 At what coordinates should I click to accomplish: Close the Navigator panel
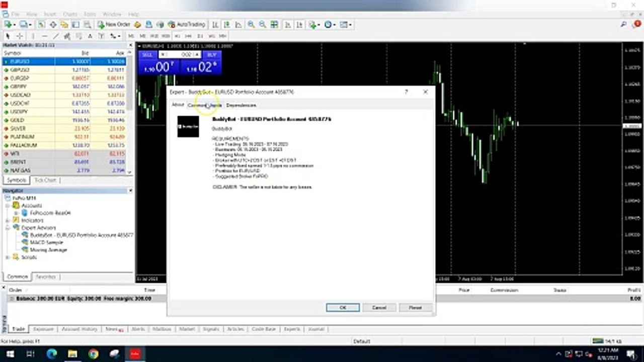click(130, 191)
